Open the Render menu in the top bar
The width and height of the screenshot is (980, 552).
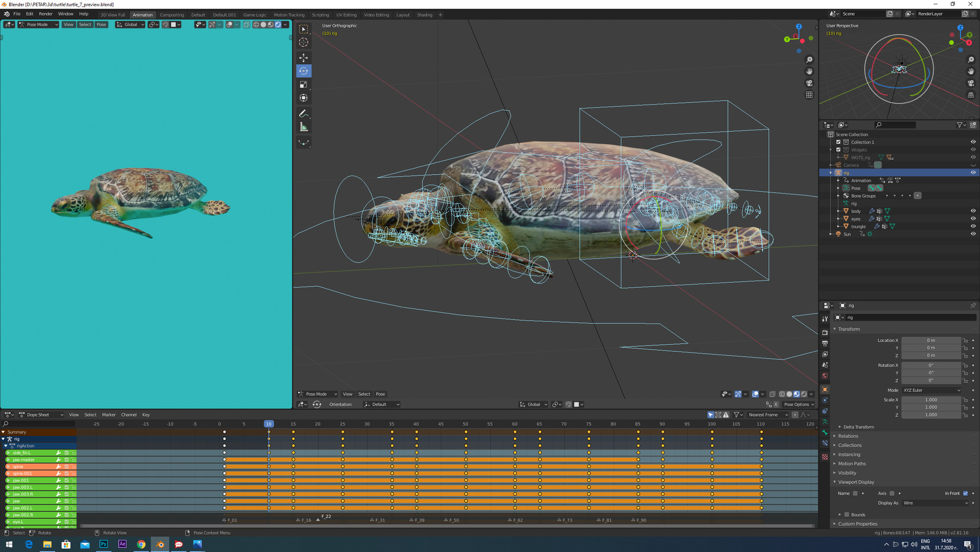(x=45, y=14)
